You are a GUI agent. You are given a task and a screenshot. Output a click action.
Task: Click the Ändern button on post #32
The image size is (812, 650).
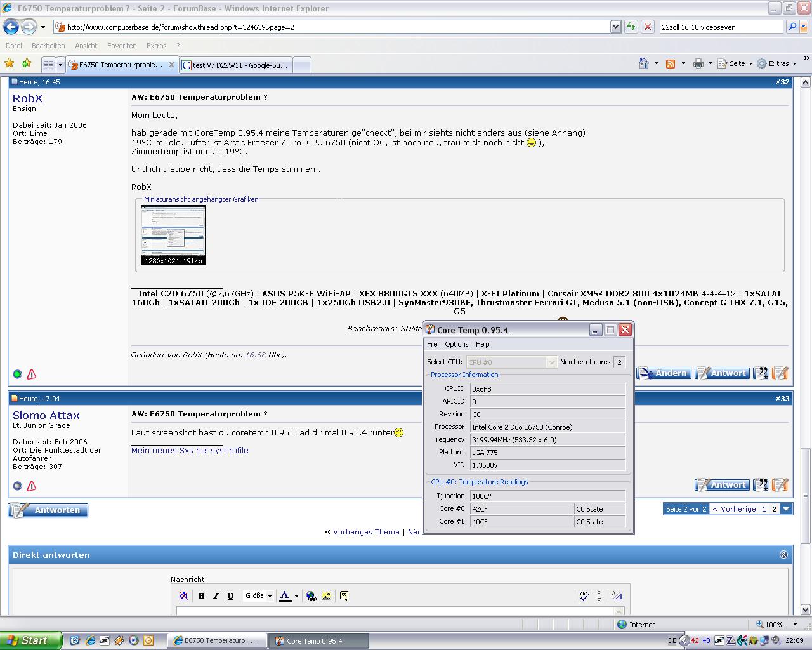[x=664, y=373]
